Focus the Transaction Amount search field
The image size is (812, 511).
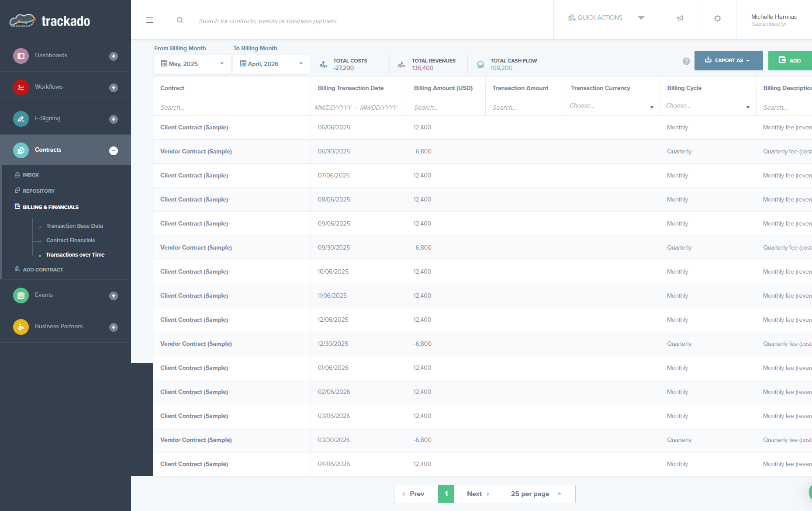(524, 108)
